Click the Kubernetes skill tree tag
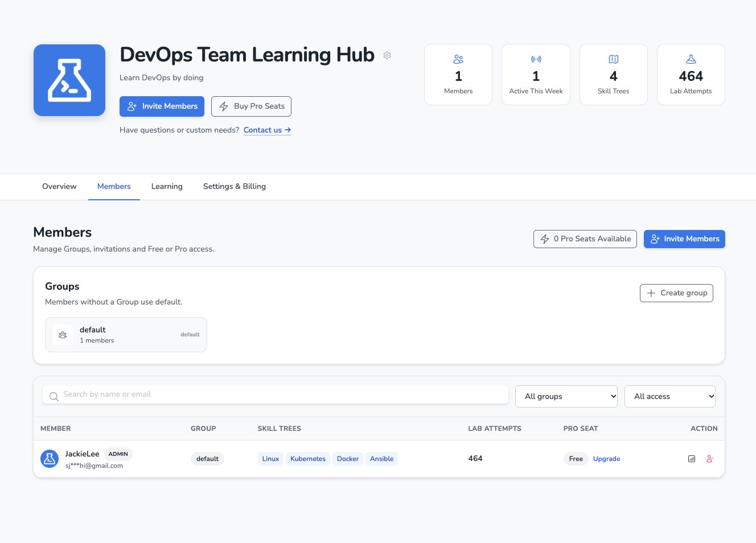This screenshot has width=756, height=543. tap(308, 459)
